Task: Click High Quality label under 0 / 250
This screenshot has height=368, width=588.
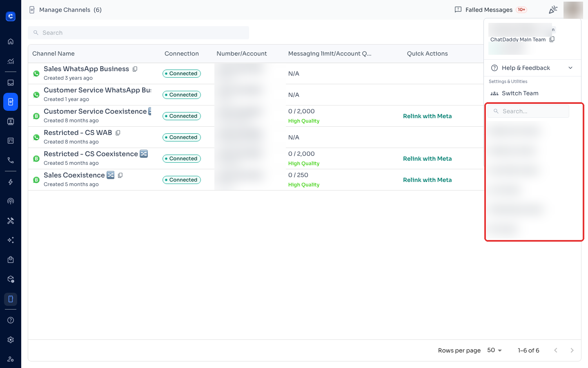Action: coord(304,185)
